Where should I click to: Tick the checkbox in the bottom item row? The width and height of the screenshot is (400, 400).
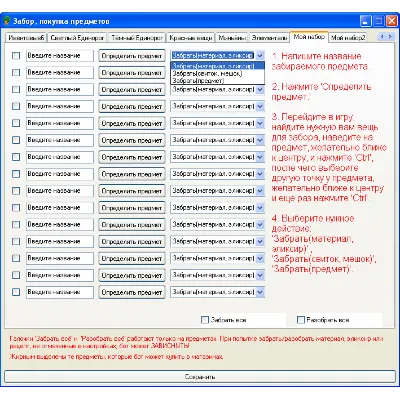(x=16, y=292)
